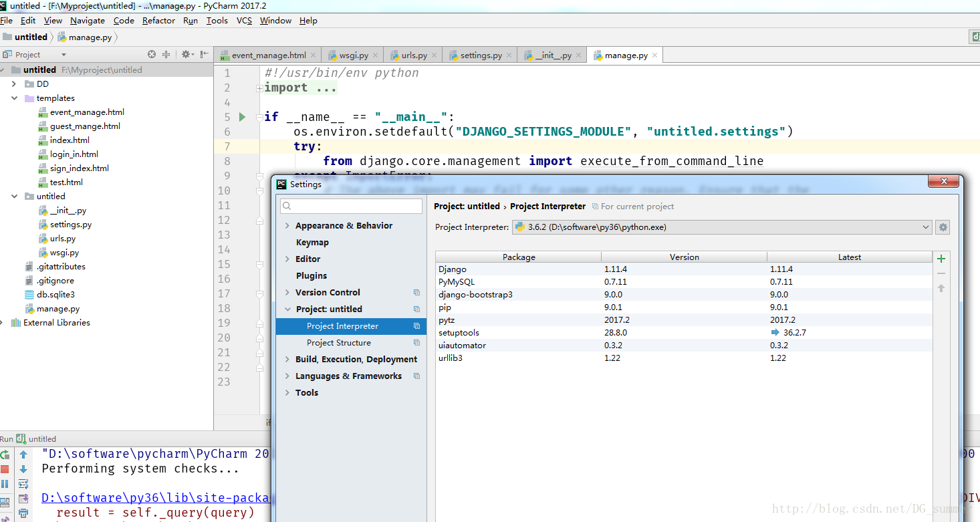Click inside the Settings search field

point(352,206)
